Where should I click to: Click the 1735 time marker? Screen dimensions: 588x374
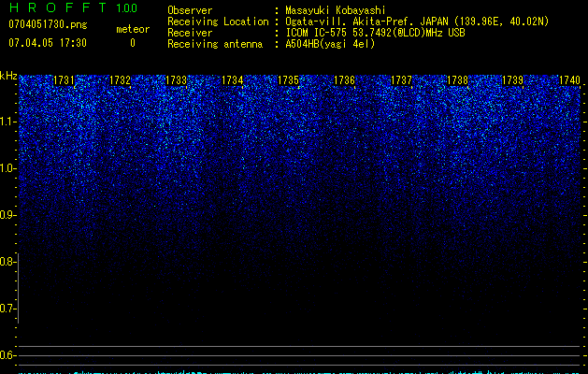click(x=288, y=80)
